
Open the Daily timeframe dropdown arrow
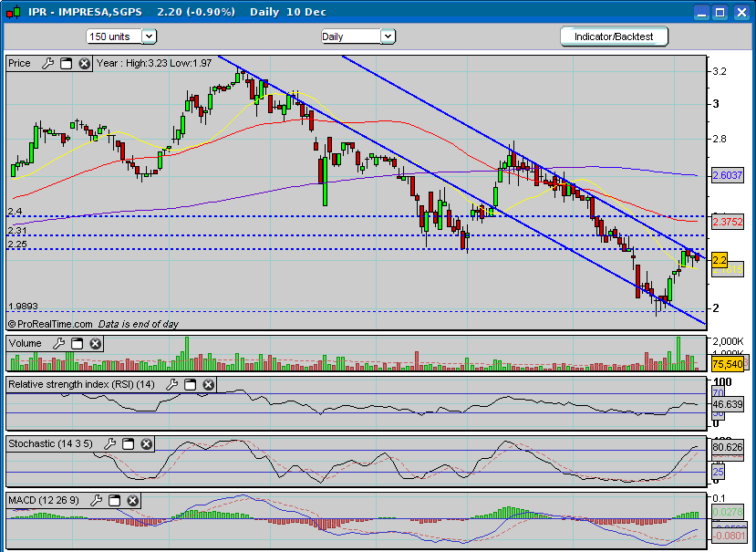(x=387, y=36)
